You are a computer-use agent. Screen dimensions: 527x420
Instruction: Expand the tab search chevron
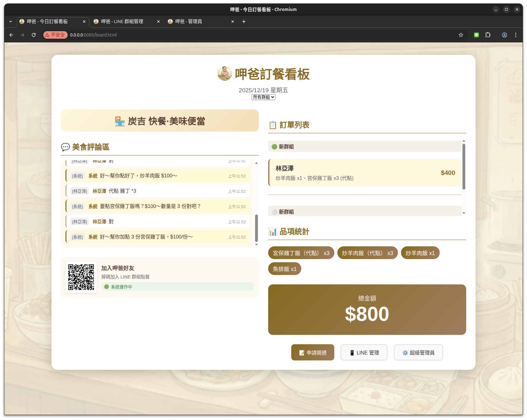point(11,22)
